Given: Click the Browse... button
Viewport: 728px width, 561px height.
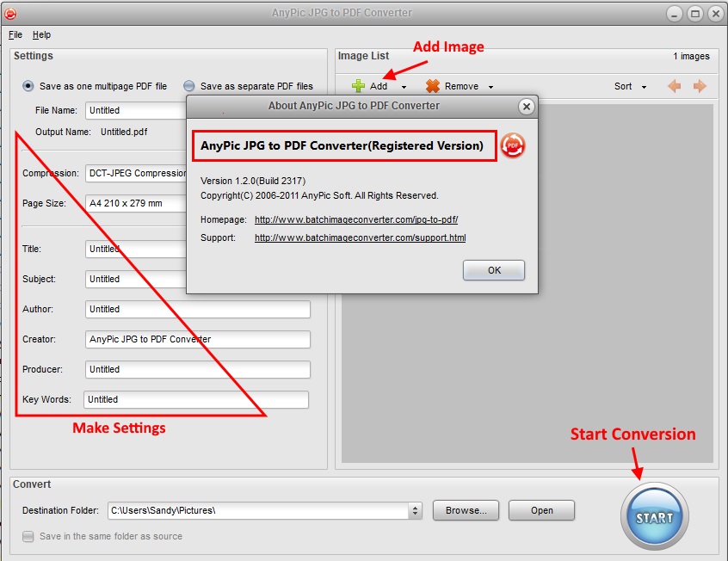Looking at the screenshot, I should [x=466, y=510].
